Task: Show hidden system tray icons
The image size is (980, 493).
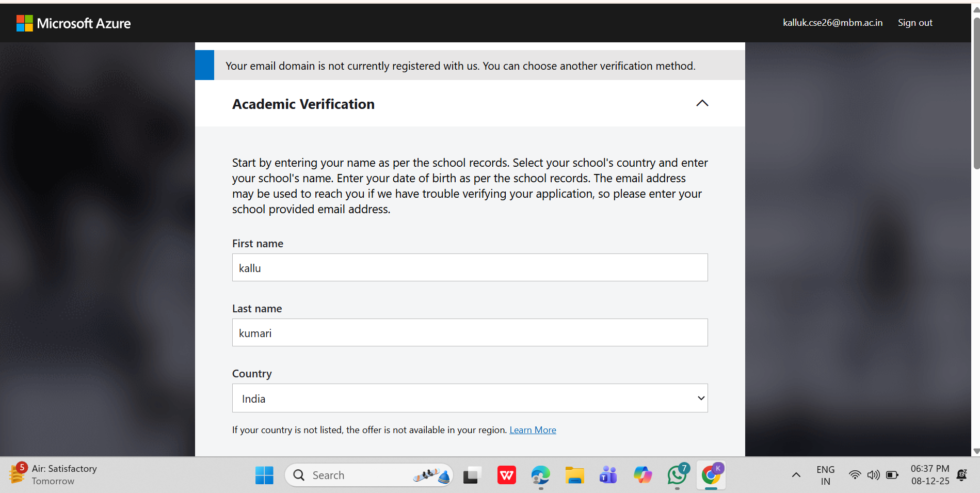Action: (x=796, y=475)
